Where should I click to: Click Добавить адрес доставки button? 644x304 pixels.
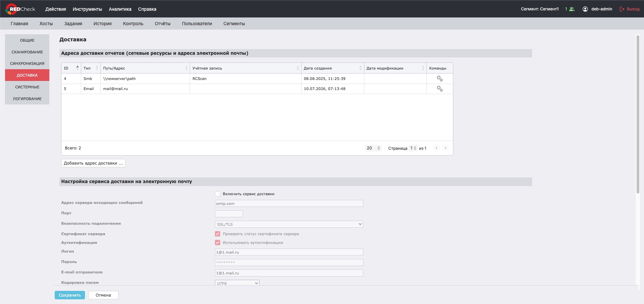click(93, 163)
